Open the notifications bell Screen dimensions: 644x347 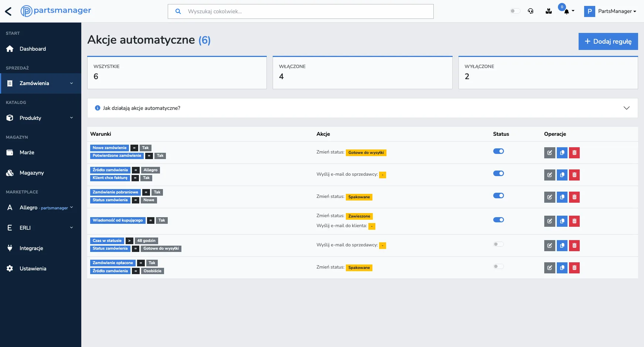(x=566, y=11)
